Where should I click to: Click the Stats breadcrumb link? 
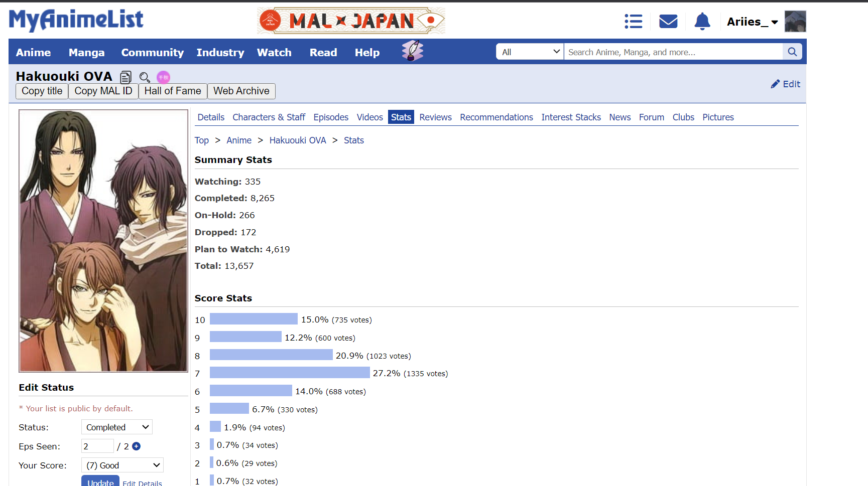point(354,140)
